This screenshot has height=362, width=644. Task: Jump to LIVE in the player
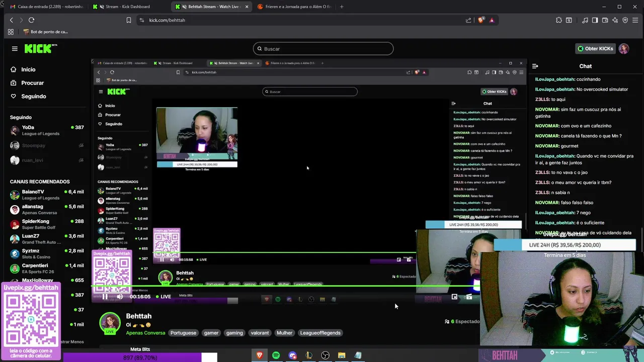click(x=163, y=297)
